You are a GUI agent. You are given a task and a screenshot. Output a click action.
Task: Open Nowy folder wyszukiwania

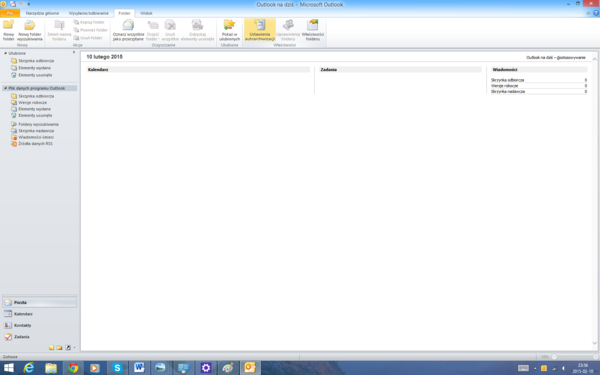(29, 30)
